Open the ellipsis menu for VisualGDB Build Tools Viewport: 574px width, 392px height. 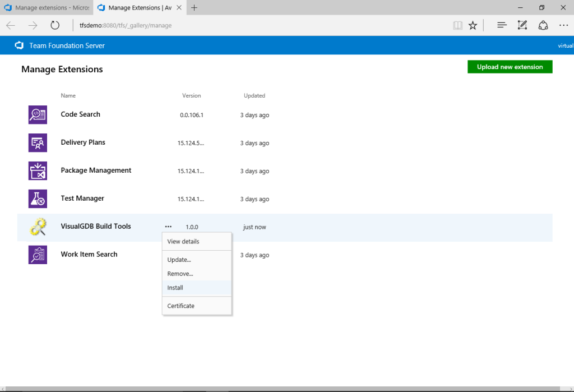(168, 227)
